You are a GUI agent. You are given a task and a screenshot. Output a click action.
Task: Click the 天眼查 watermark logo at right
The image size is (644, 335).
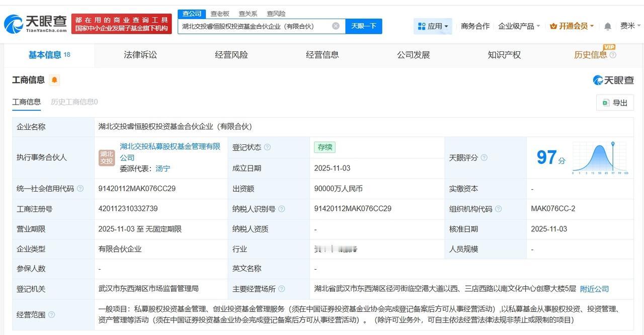click(613, 80)
